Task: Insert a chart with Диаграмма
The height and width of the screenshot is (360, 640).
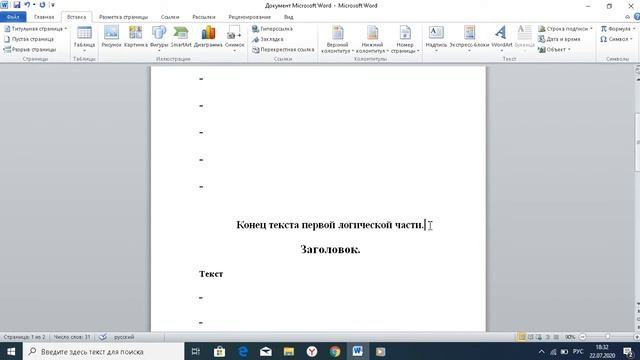Action: tap(208, 37)
